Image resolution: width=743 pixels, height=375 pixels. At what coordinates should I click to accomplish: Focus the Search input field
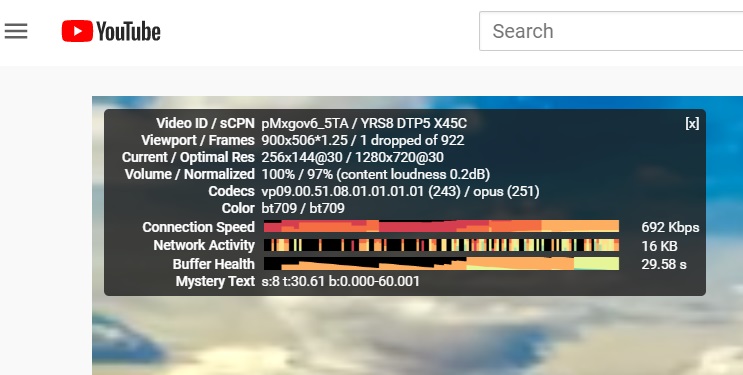pos(611,31)
